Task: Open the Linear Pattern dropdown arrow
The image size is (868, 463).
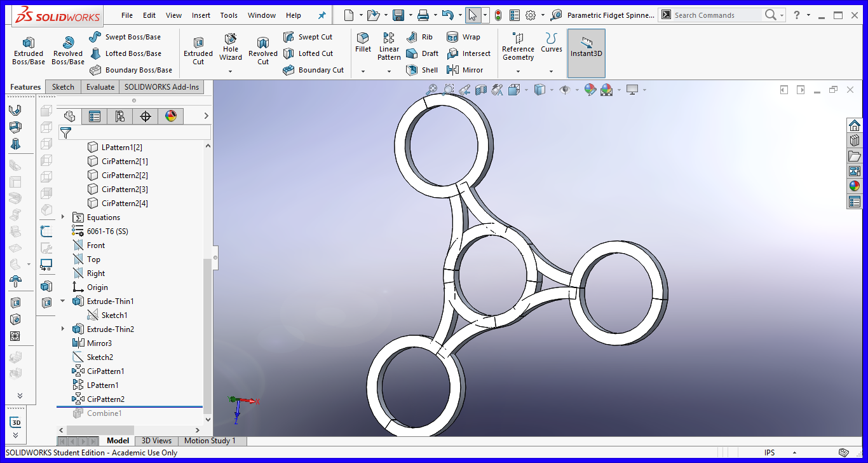Action: point(389,71)
